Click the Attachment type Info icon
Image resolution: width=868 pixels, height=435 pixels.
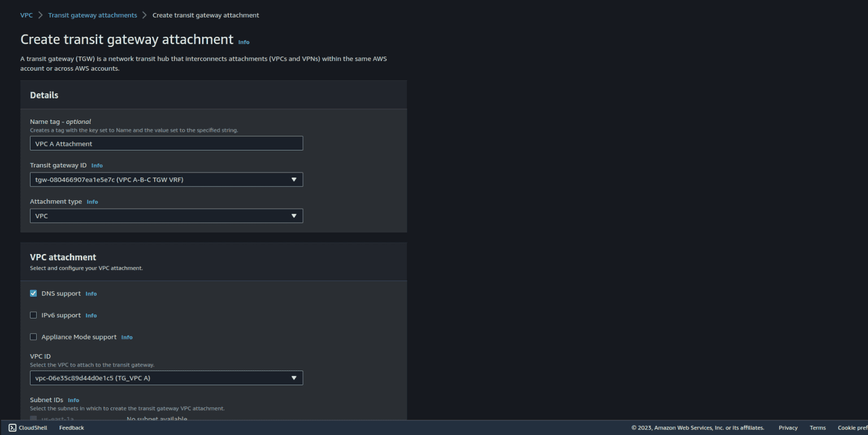[x=92, y=201]
